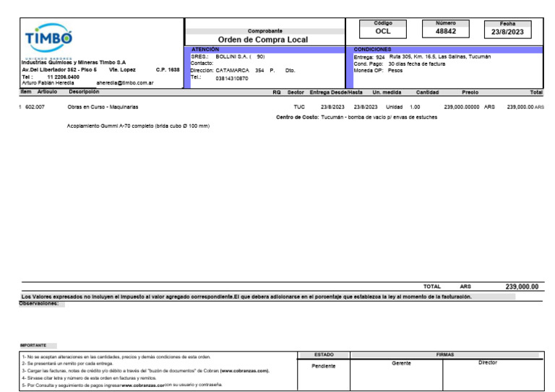Click the status 'Pendiente'
The width and height of the screenshot is (555, 392).
[324, 366]
